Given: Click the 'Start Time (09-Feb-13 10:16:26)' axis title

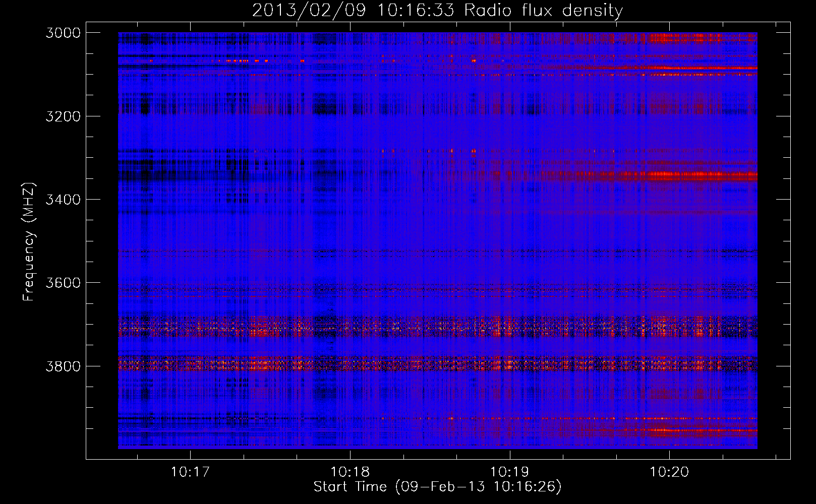Looking at the screenshot, I should pyautogui.click(x=437, y=487).
